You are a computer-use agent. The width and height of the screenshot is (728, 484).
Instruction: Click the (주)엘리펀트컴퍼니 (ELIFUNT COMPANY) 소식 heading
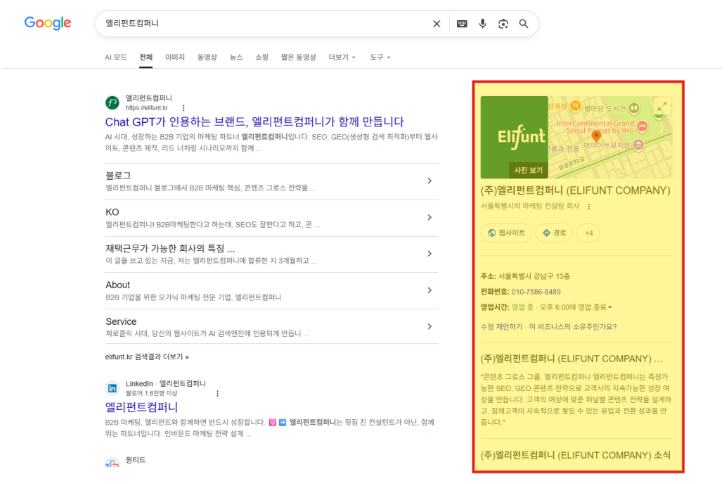point(575,455)
